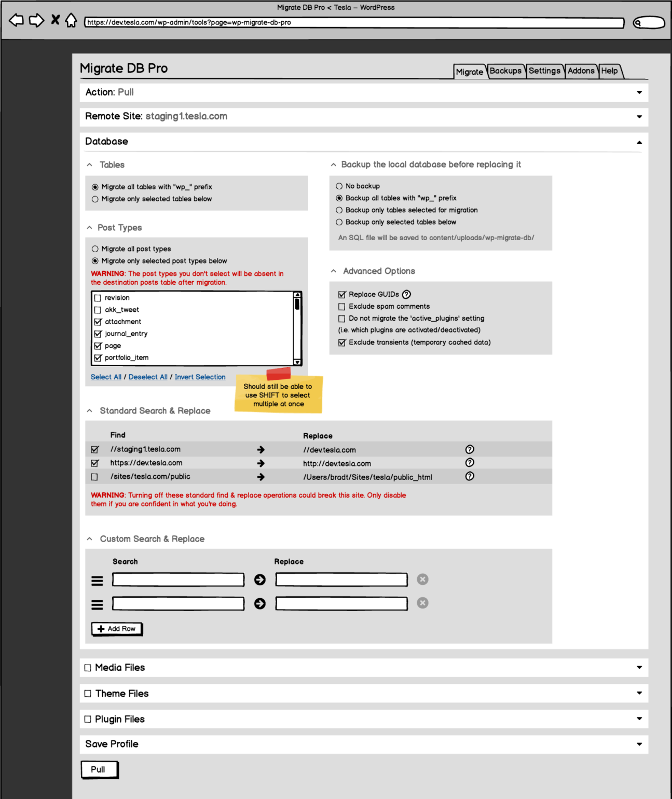
Task: Select 'Migrate only selected tables below'
Action: (95, 199)
